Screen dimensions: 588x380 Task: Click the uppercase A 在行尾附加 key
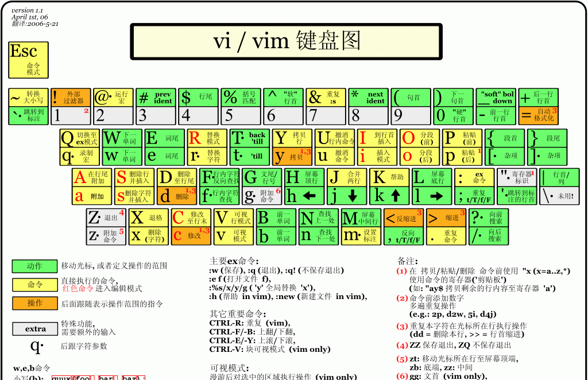tap(92, 177)
